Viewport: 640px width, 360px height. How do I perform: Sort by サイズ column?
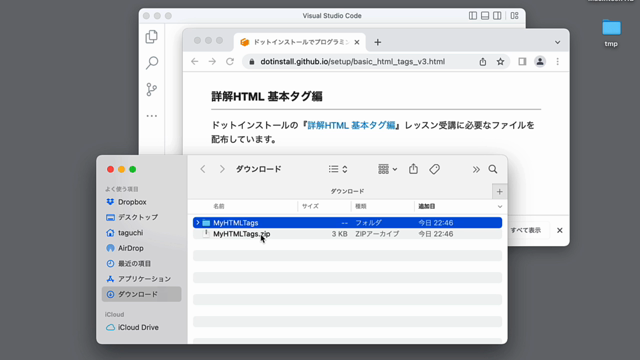[x=310, y=206]
